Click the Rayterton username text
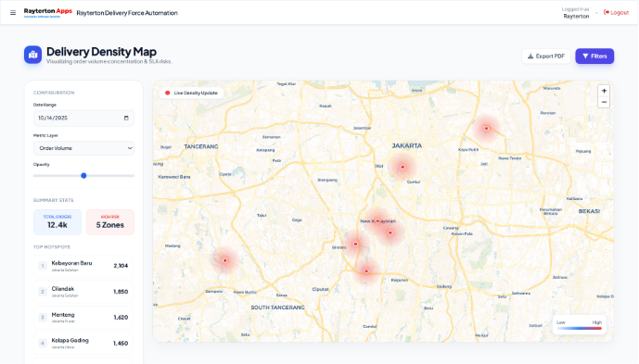 (x=576, y=17)
